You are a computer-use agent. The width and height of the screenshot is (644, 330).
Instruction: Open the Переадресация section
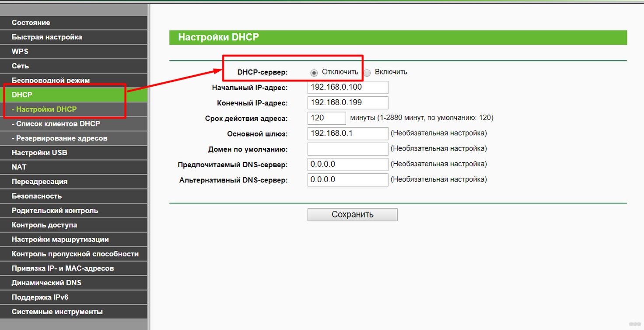point(73,182)
